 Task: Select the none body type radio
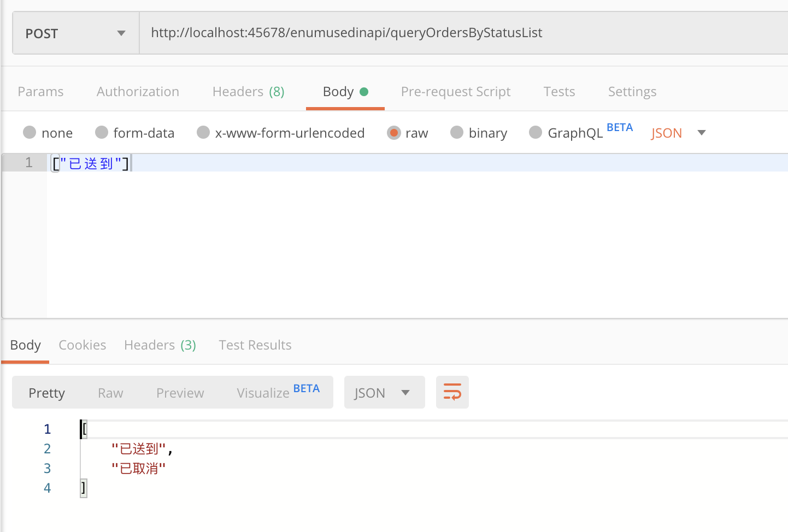point(30,133)
